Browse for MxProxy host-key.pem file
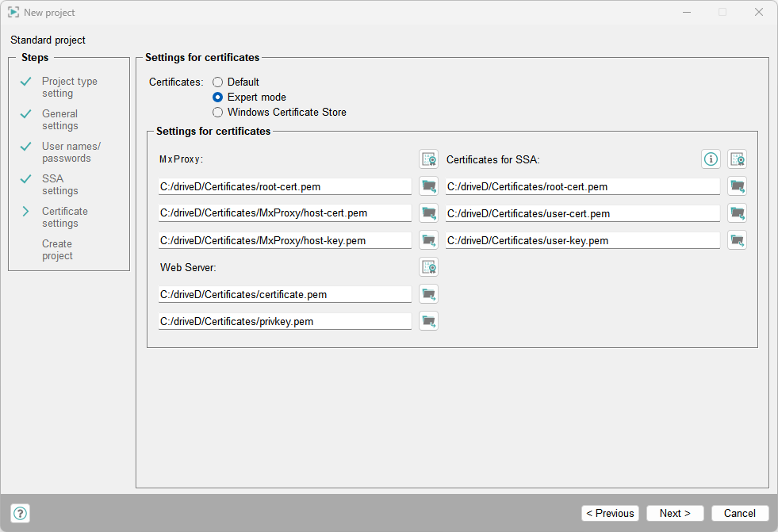This screenshot has width=778, height=532. (428, 240)
